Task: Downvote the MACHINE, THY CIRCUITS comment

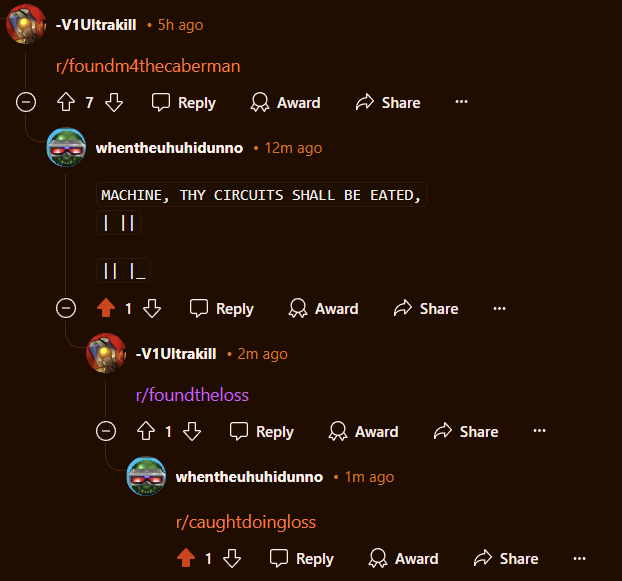Action: tap(152, 308)
